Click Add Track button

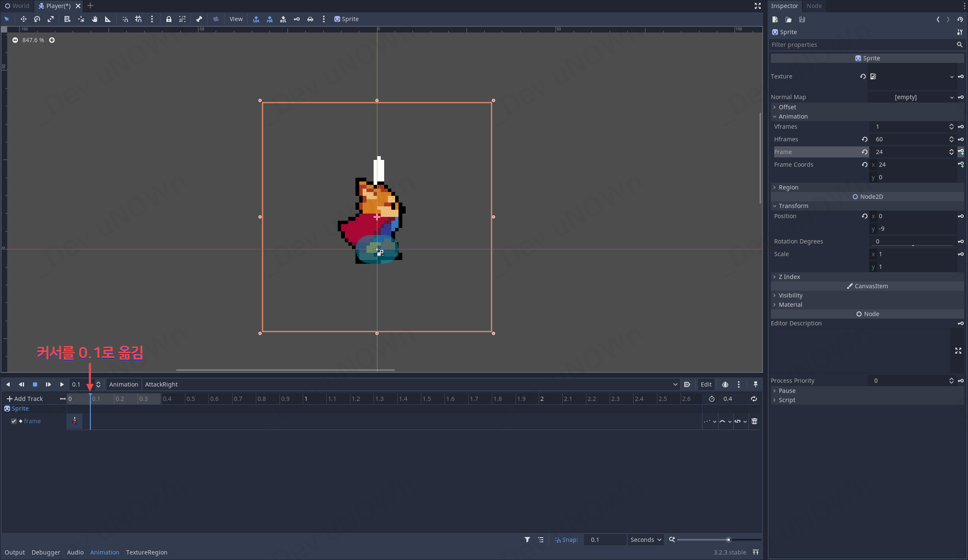point(25,399)
